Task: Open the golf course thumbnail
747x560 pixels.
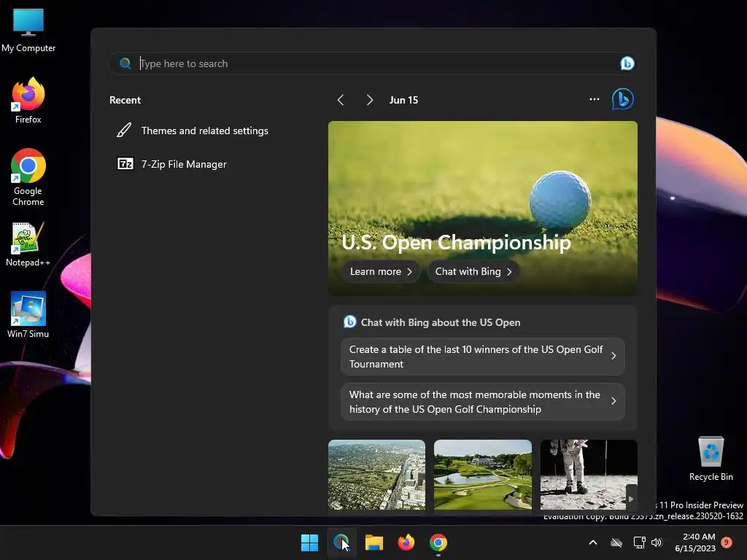Action: pyautogui.click(x=483, y=475)
